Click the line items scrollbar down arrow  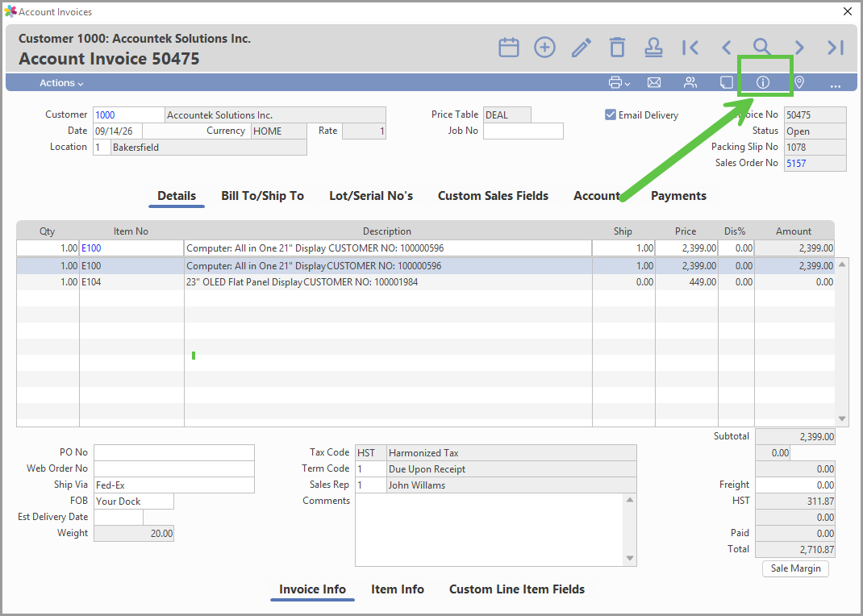click(841, 419)
